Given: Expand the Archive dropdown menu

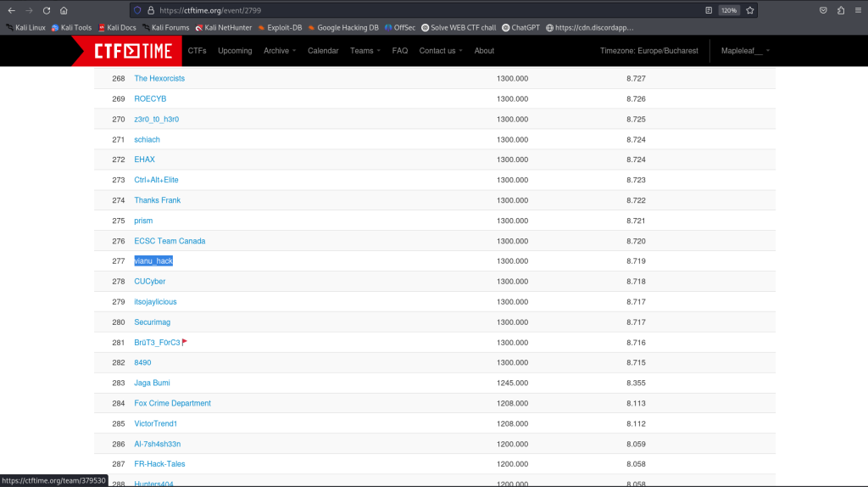Looking at the screenshot, I should (x=280, y=51).
